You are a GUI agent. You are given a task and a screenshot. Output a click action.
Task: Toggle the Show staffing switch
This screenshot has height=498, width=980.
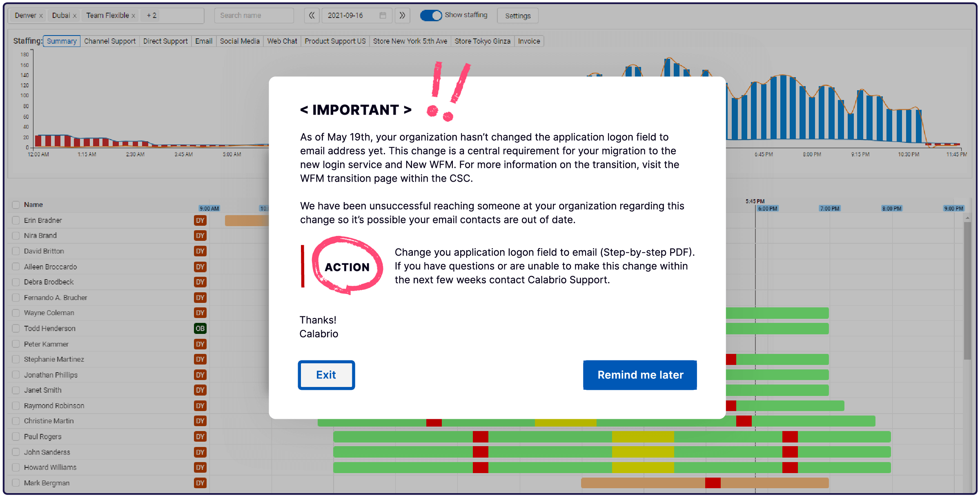point(431,16)
